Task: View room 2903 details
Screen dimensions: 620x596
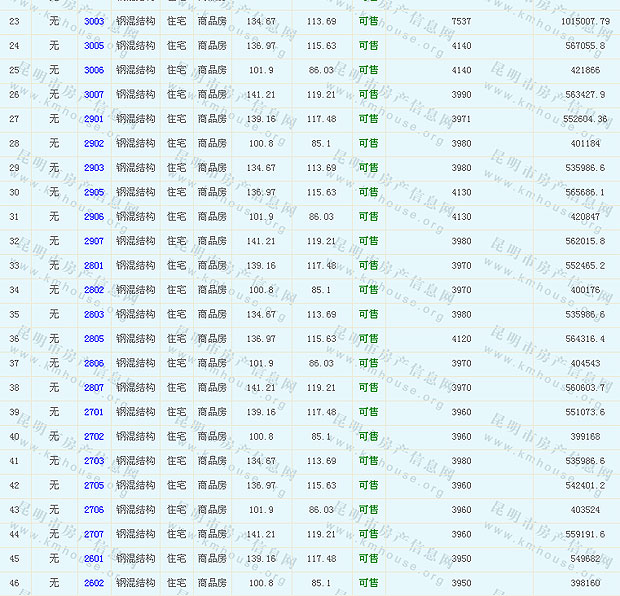Action: point(94,168)
